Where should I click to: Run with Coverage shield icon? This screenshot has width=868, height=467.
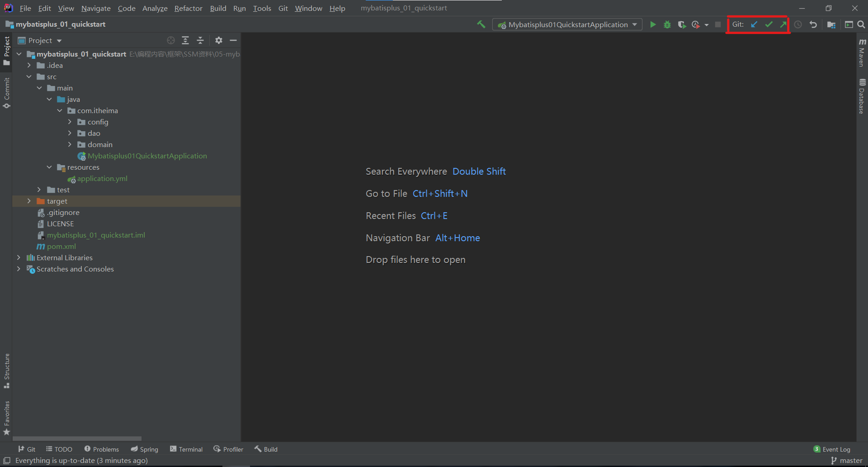pyautogui.click(x=682, y=24)
